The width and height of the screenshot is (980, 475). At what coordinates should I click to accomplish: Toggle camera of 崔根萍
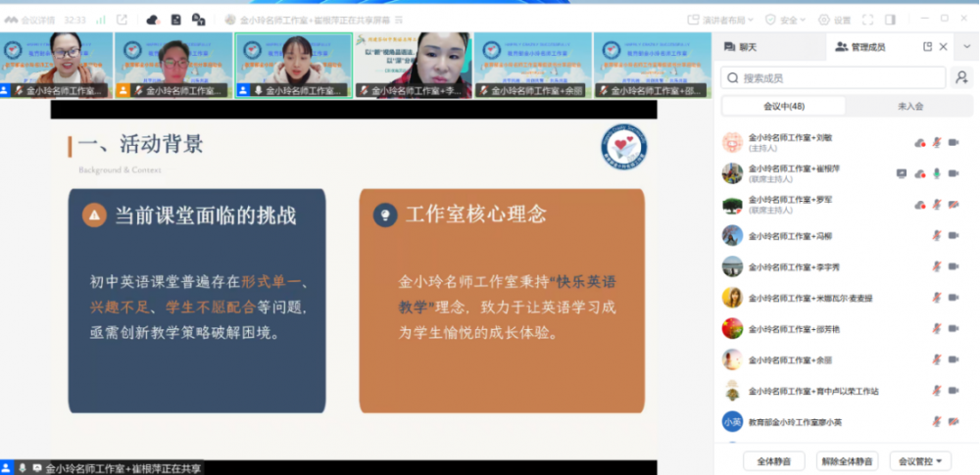(954, 173)
